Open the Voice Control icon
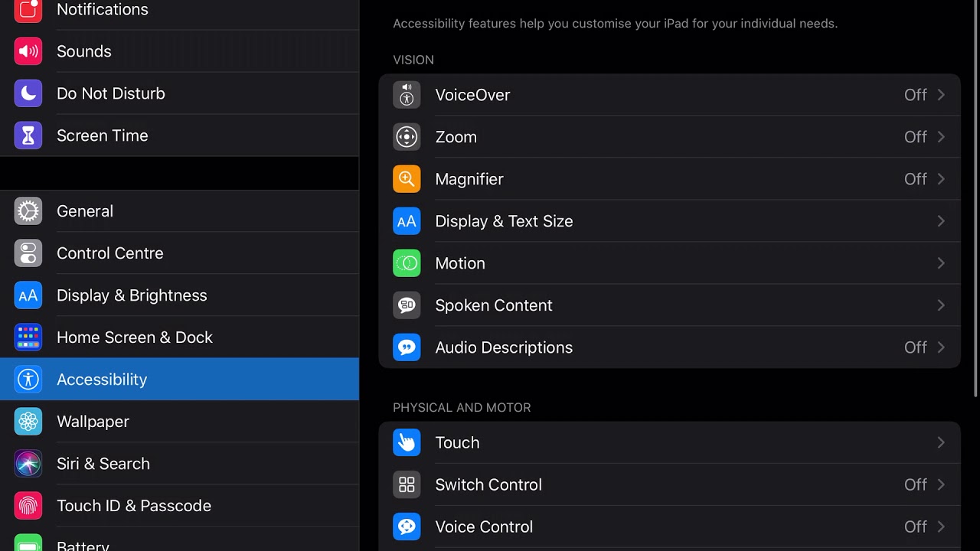The width and height of the screenshot is (980, 551). [407, 527]
